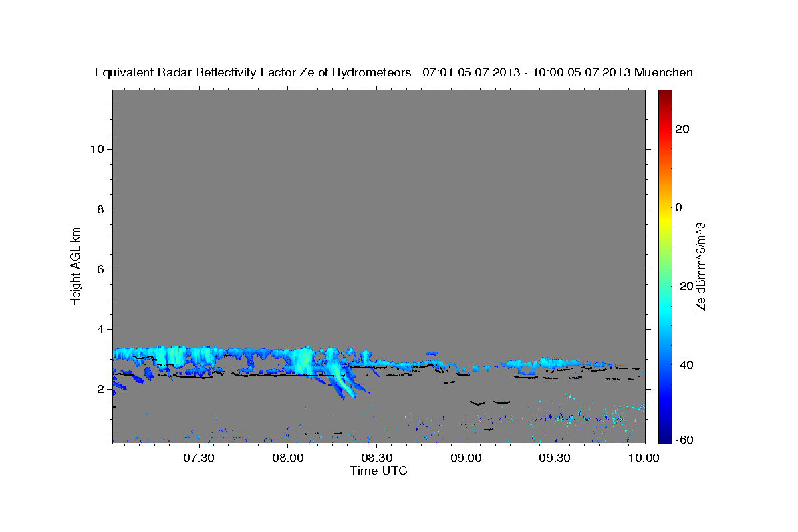Click the 08:30 time tick label
The width and height of the screenshot is (798, 532).
pyautogui.click(x=376, y=458)
